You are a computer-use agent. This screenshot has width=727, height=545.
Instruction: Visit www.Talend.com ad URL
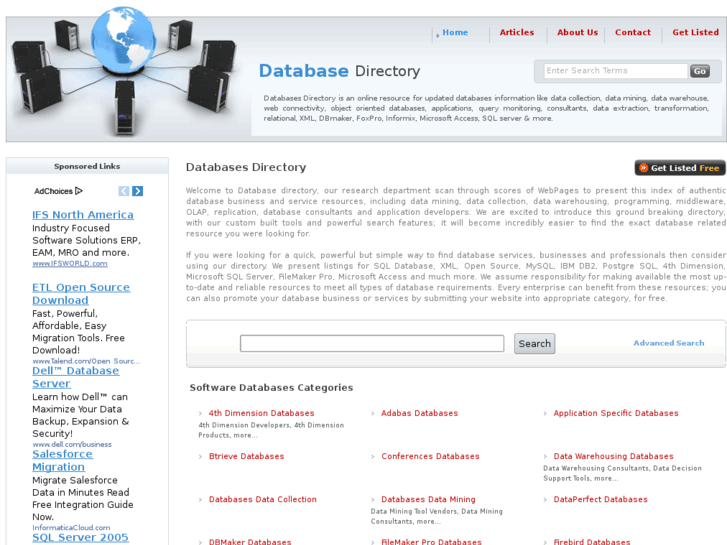click(x=86, y=361)
